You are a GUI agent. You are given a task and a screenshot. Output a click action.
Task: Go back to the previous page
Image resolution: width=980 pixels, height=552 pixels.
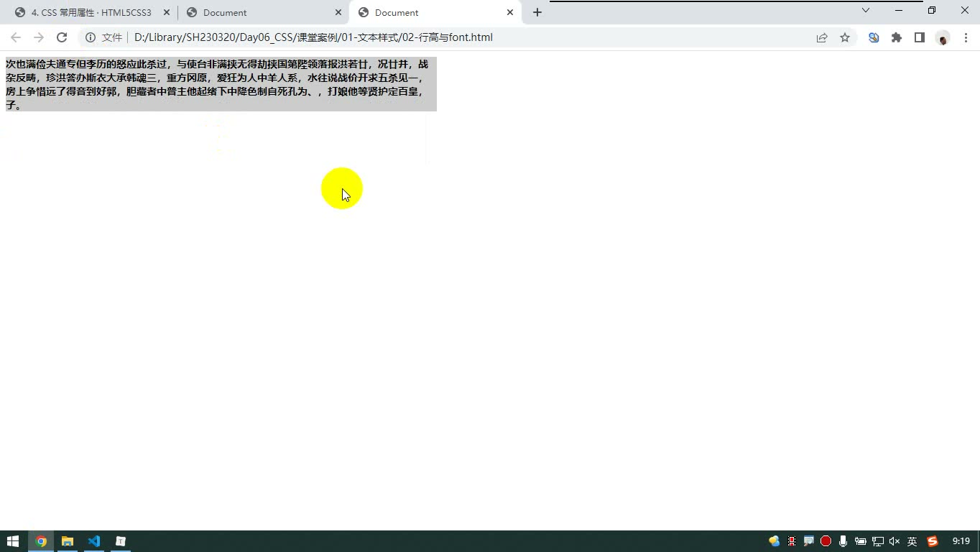(16, 37)
